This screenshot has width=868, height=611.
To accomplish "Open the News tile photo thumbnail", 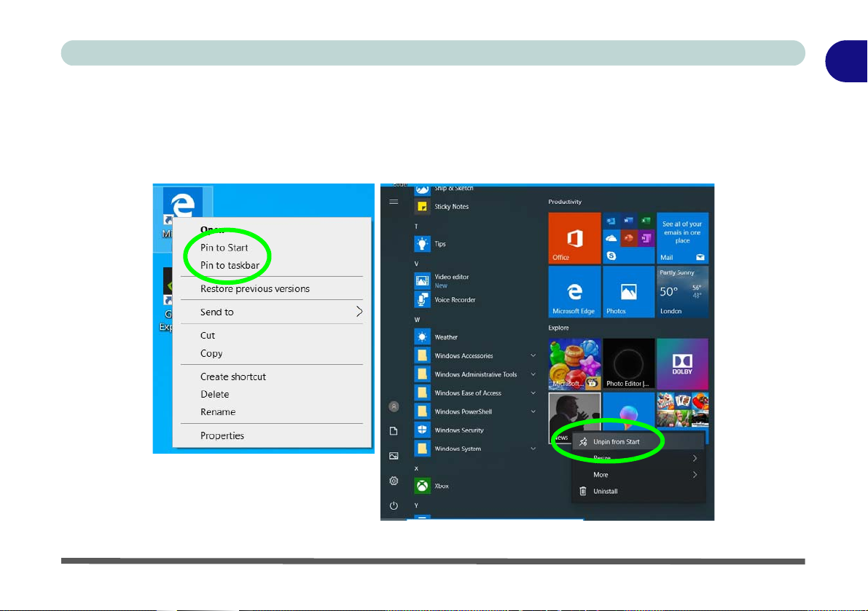I will pyautogui.click(x=574, y=414).
